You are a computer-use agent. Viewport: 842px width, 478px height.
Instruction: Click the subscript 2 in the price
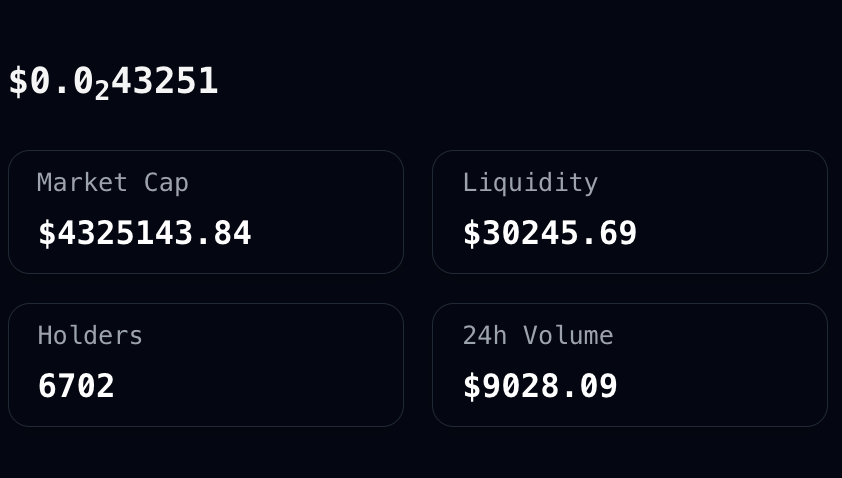(101, 90)
